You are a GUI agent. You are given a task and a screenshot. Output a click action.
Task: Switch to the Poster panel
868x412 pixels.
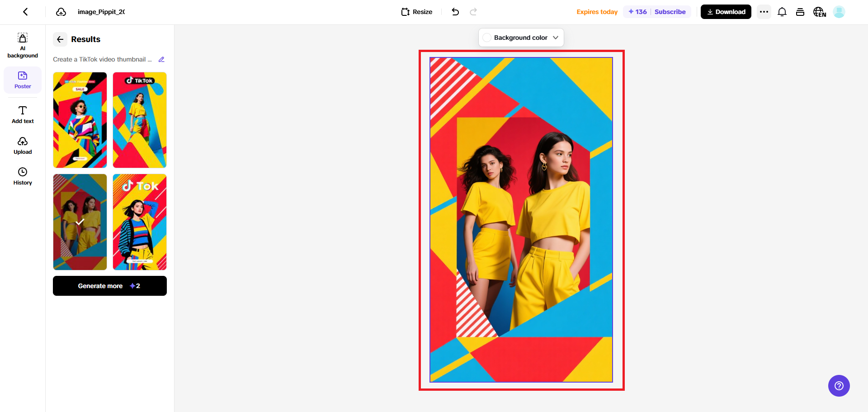click(22, 80)
